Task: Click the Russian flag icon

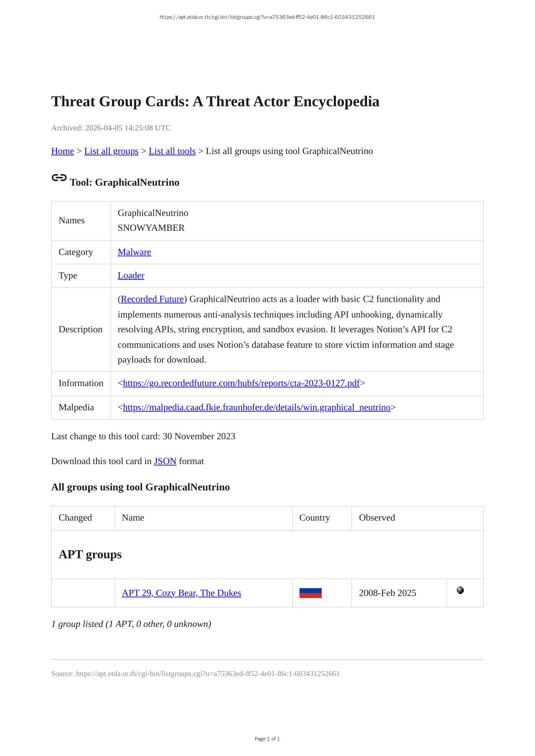Action: tap(310, 593)
